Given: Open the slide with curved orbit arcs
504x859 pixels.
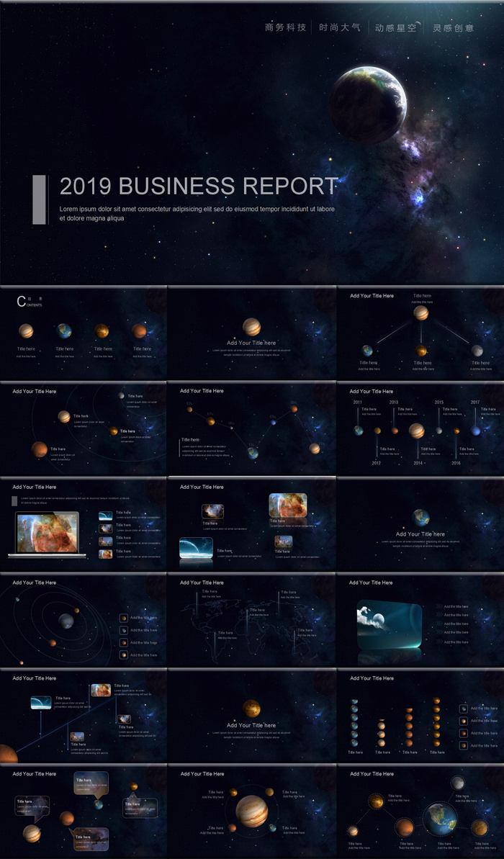Looking at the screenshot, I should [84, 428].
